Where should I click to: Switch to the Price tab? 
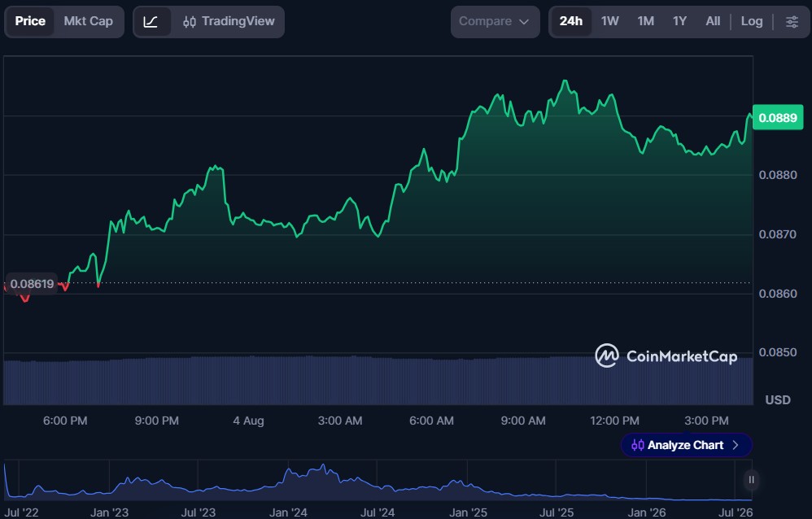click(x=30, y=21)
